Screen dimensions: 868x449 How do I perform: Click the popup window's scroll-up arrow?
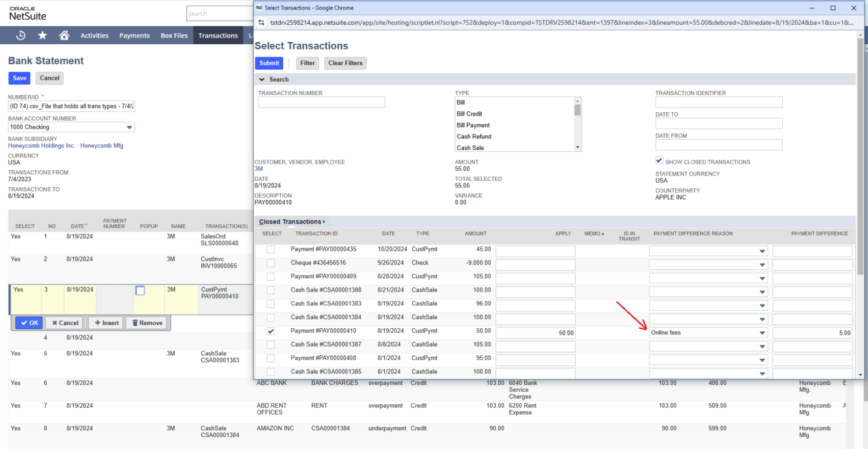coord(860,35)
